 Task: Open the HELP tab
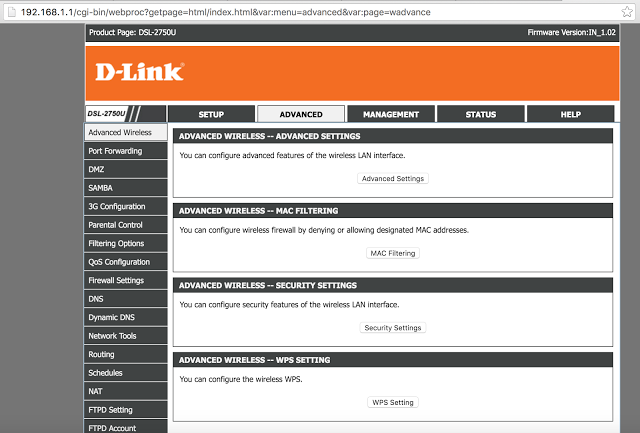tap(570, 114)
